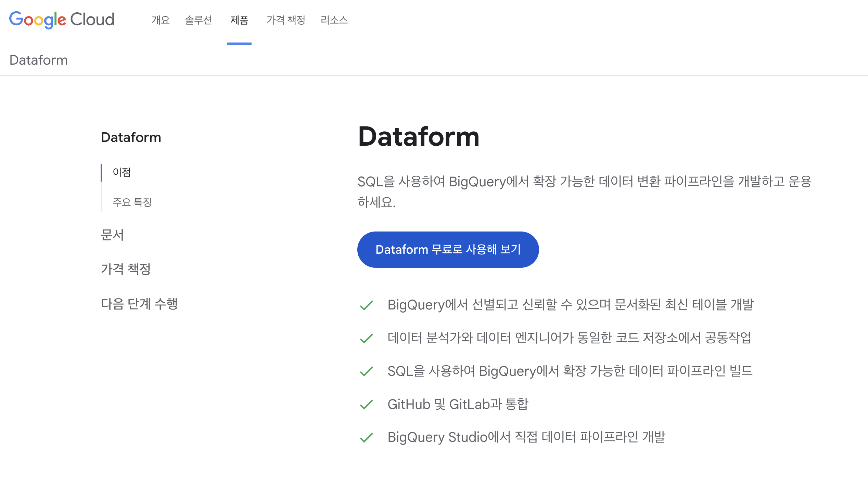
Task: Click text '데이터 분석가와 데이터 엔지니어가 동일한 코드 저장소에서 공동작업'
Action: point(570,338)
